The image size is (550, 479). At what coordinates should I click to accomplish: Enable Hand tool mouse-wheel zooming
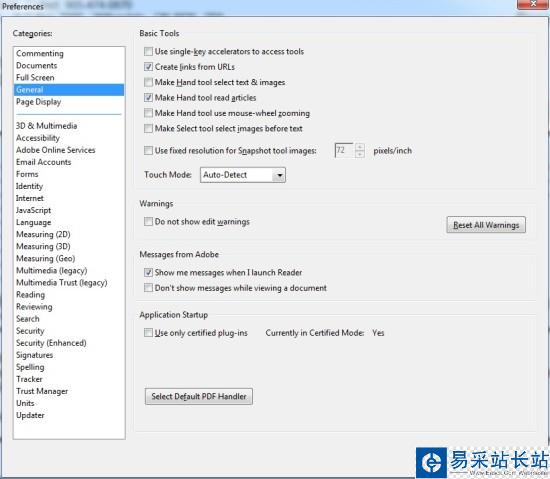click(x=148, y=113)
